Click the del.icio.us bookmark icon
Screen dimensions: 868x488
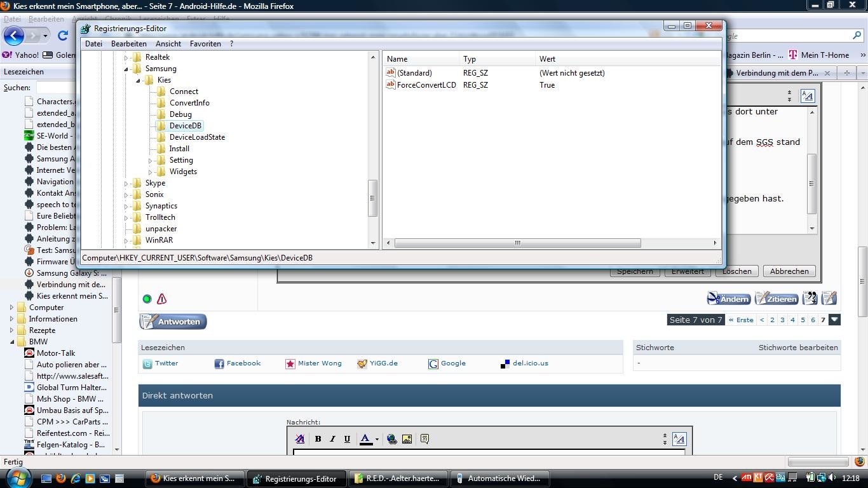505,364
